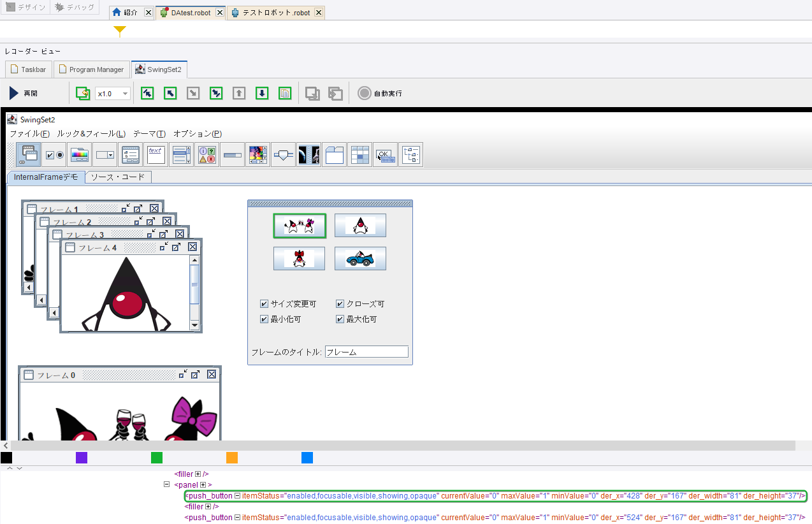
Task: Open the ルック&フィール menu
Action: (x=91, y=134)
